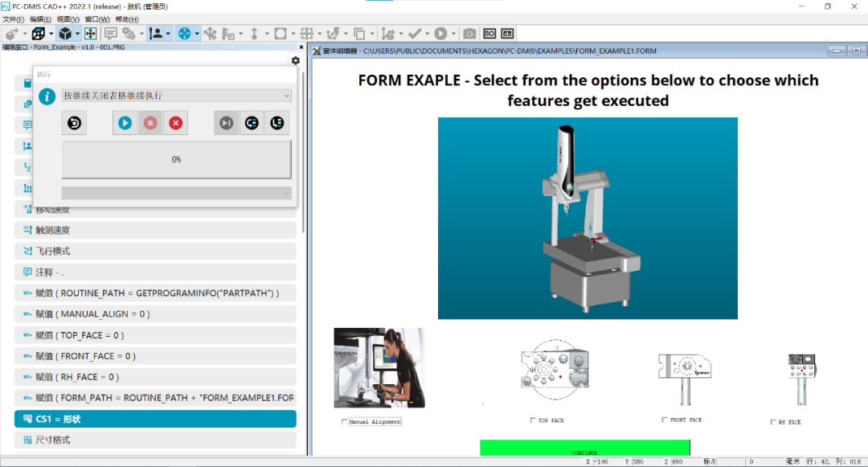Click the pink stop execution button
The width and height of the screenshot is (868, 467).
(150, 123)
